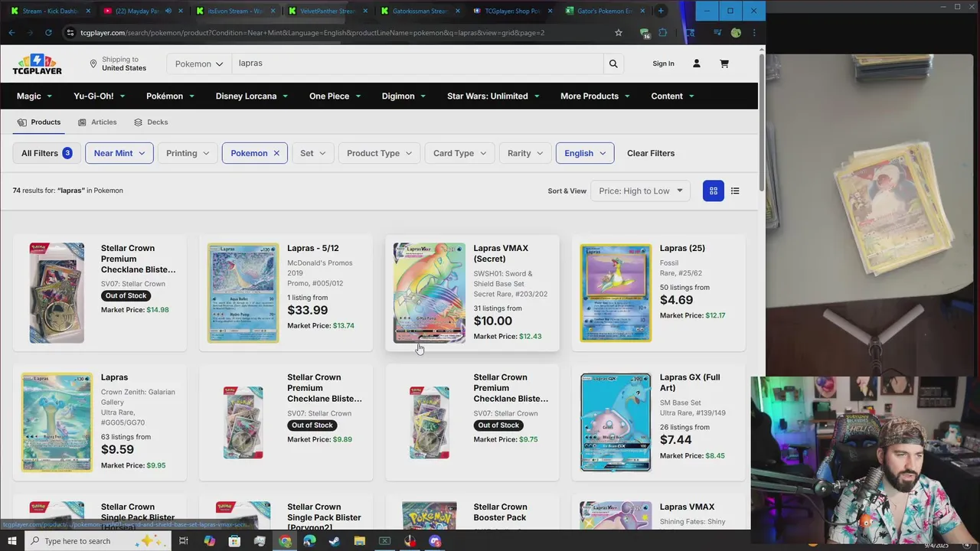Image resolution: width=980 pixels, height=551 pixels.
Task: Click Clear Filters
Action: tap(651, 153)
